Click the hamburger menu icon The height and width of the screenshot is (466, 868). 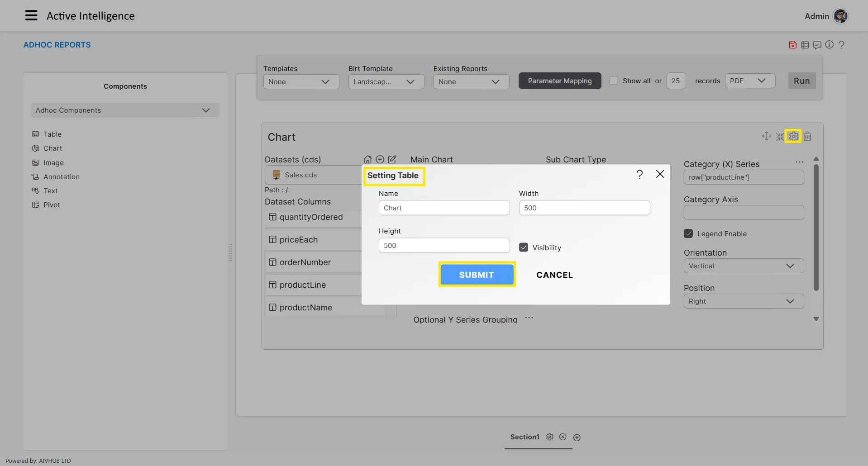pos(31,16)
